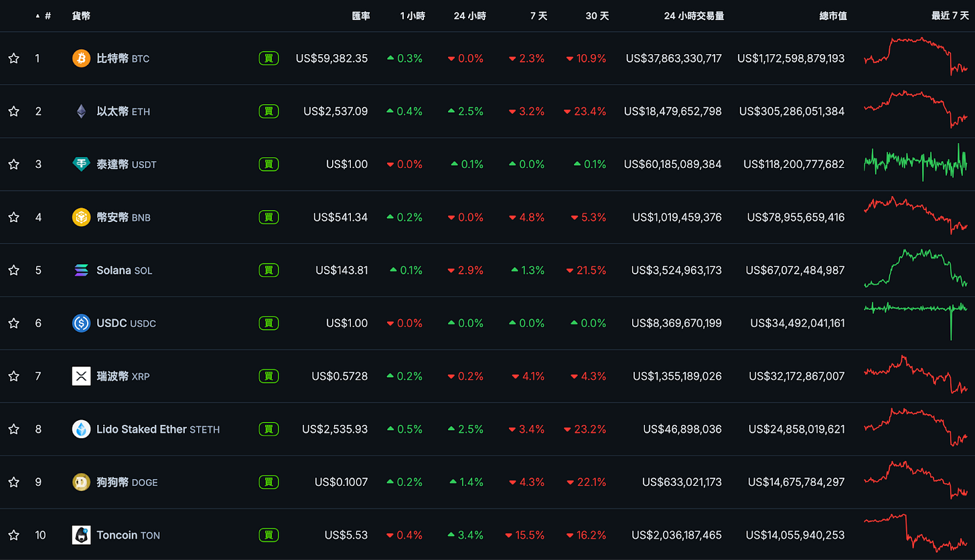Sort by the 30 天 column header
Image resolution: width=975 pixels, height=560 pixels.
597,15
